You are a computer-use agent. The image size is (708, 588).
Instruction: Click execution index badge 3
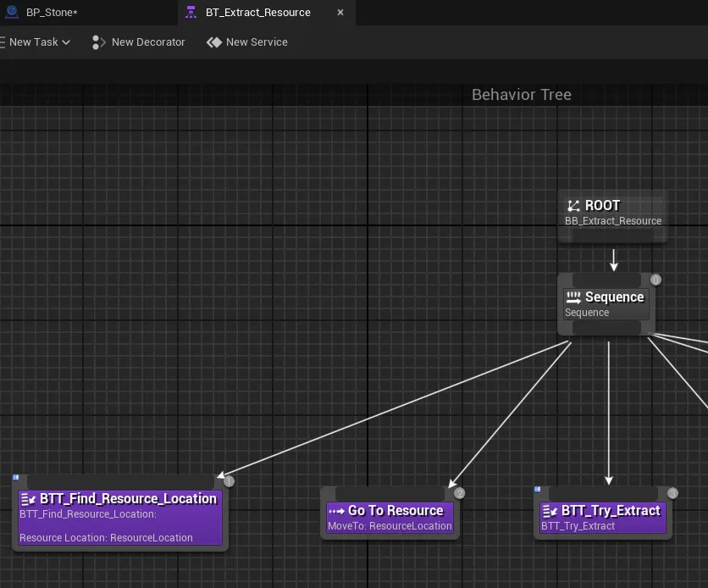tap(672, 494)
